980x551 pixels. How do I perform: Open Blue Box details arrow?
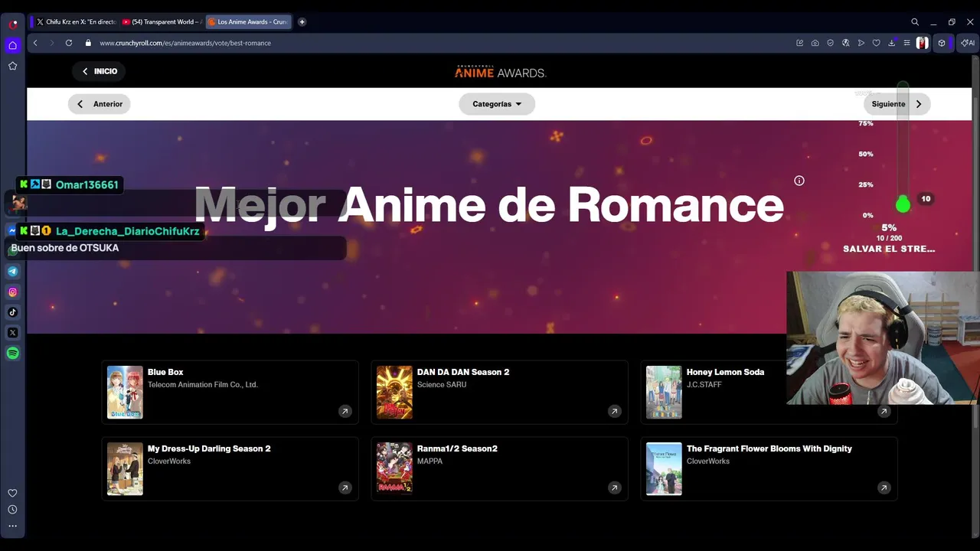pyautogui.click(x=345, y=411)
